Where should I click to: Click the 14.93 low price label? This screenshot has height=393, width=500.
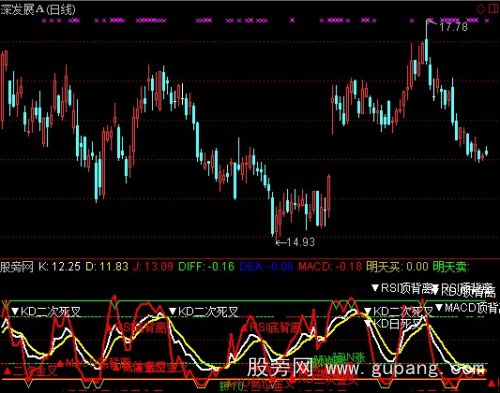click(x=301, y=242)
